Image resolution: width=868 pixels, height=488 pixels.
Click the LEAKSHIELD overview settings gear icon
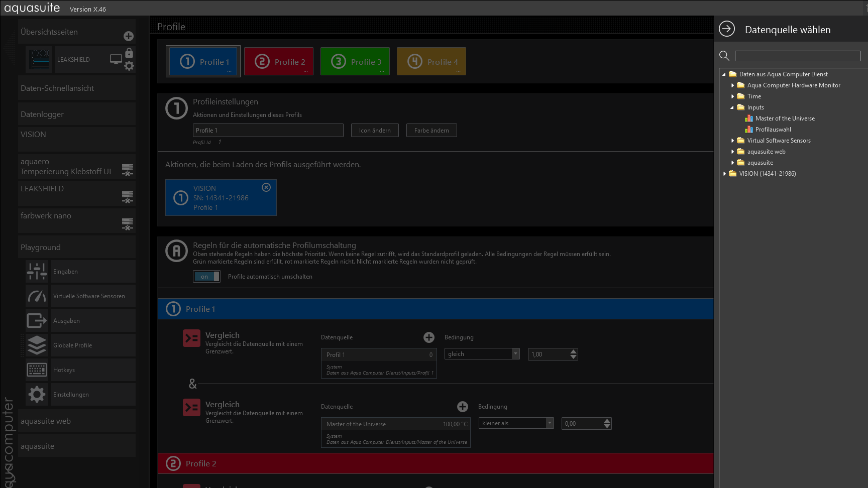129,66
